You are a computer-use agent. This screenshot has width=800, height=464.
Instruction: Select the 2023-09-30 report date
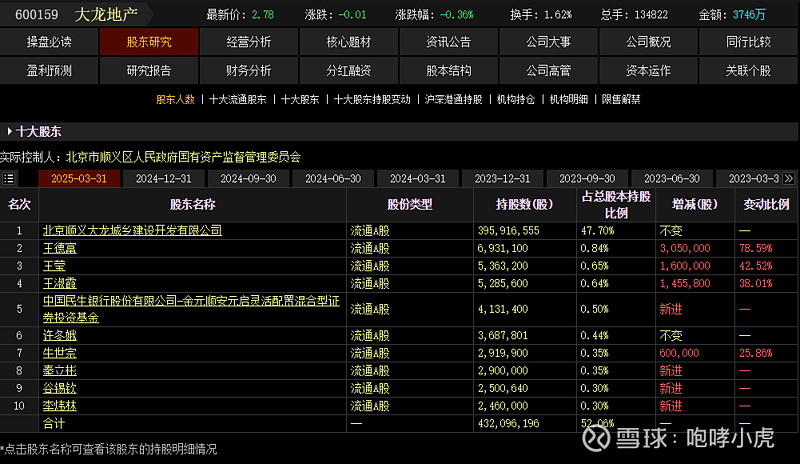coord(587,179)
